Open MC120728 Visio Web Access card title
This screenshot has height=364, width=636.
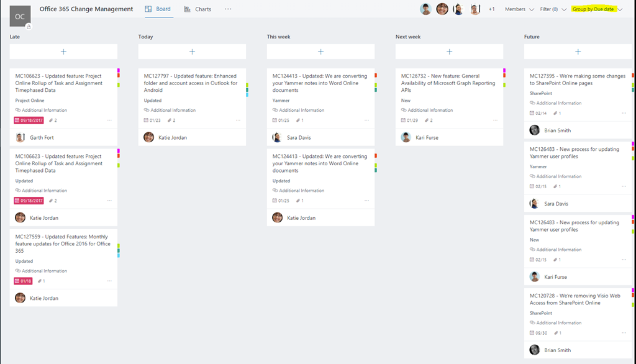click(575, 299)
